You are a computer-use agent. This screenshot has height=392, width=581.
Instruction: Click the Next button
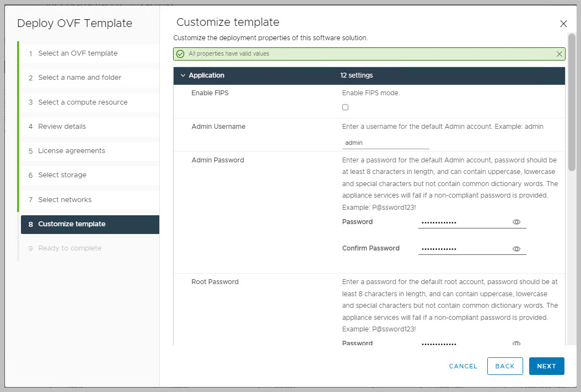(x=546, y=366)
